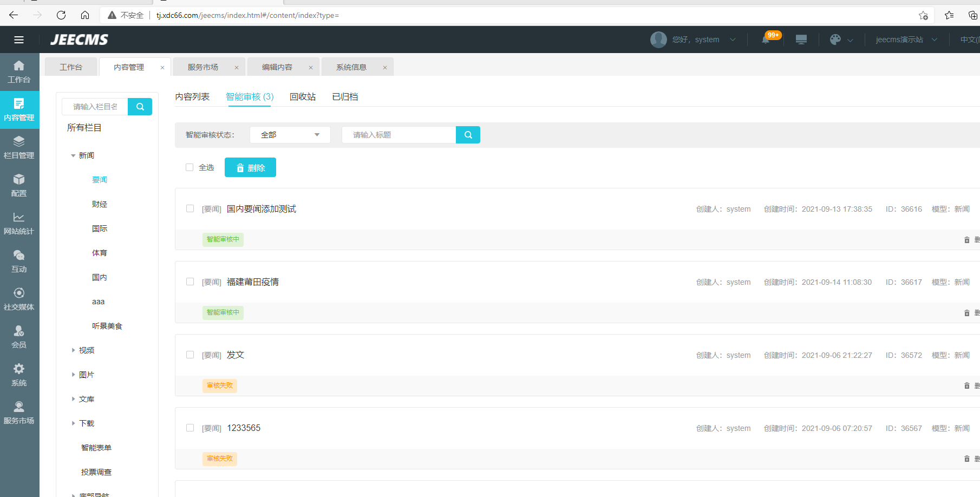Expand the 文库 tree node

(x=73, y=399)
